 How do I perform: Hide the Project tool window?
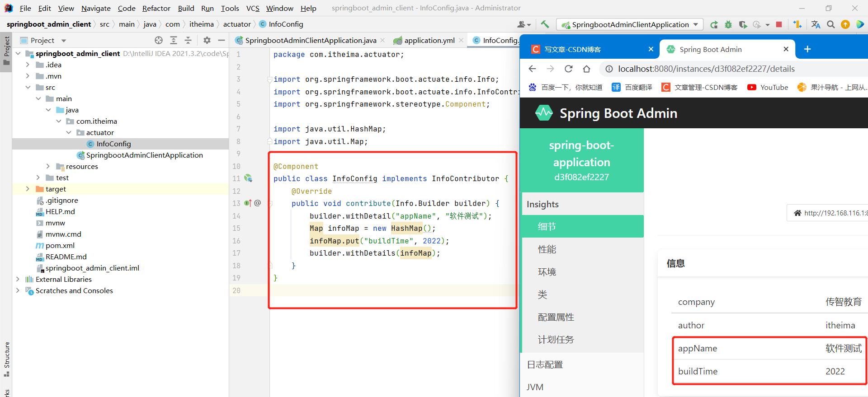point(222,40)
